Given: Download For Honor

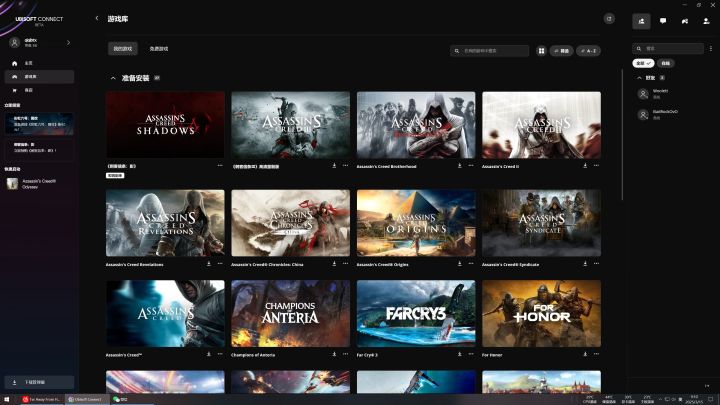Looking at the screenshot, I should click(x=585, y=354).
